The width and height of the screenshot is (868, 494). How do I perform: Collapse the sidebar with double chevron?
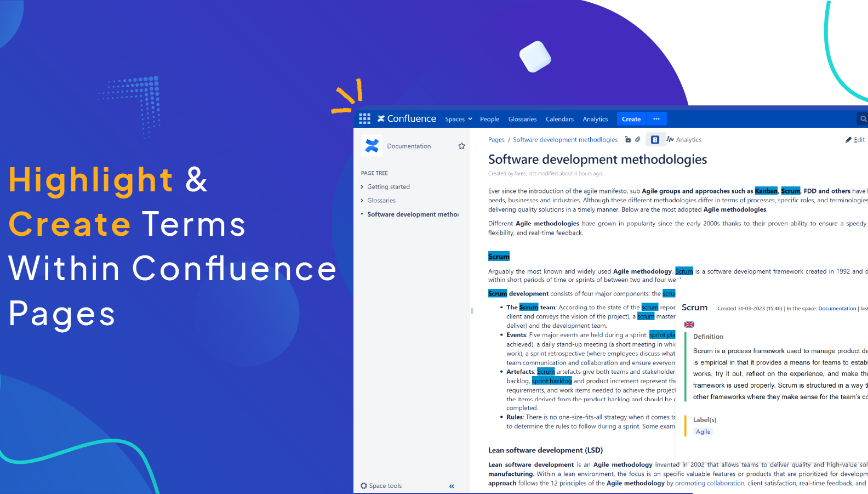pyautogui.click(x=452, y=486)
